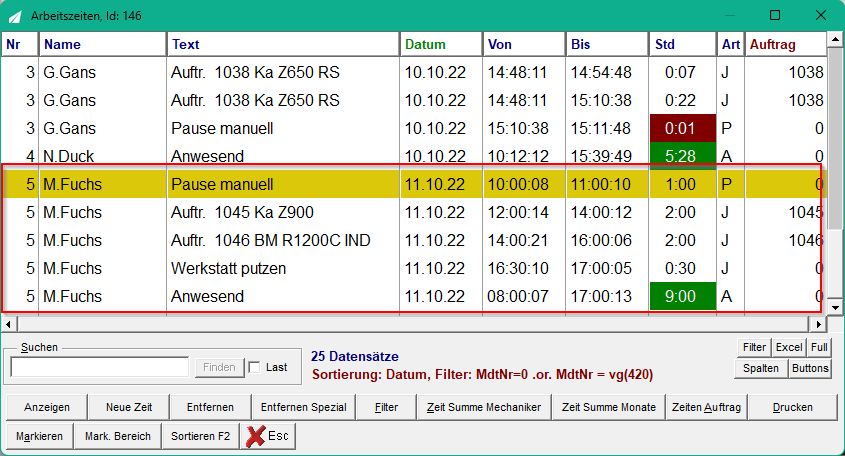Click the vertical scrollbar up arrow

[835, 39]
